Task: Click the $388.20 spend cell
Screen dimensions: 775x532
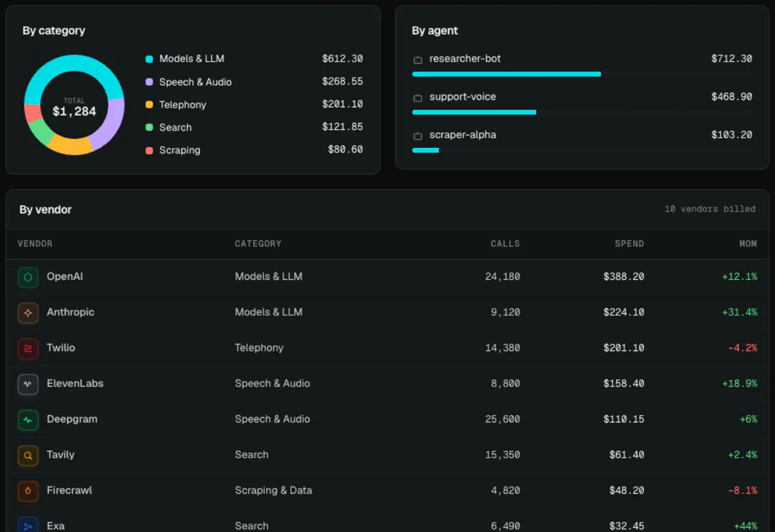Action: 623,277
